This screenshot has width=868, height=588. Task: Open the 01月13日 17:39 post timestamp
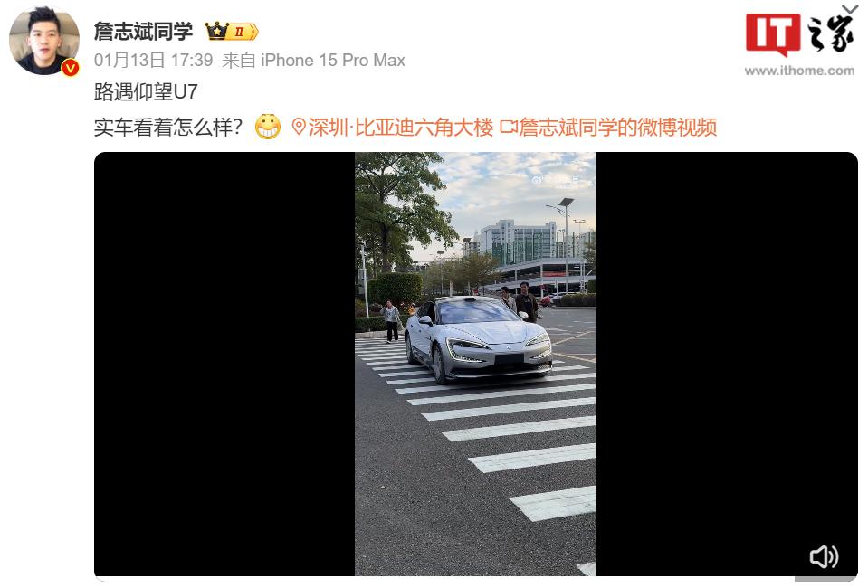(153, 60)
